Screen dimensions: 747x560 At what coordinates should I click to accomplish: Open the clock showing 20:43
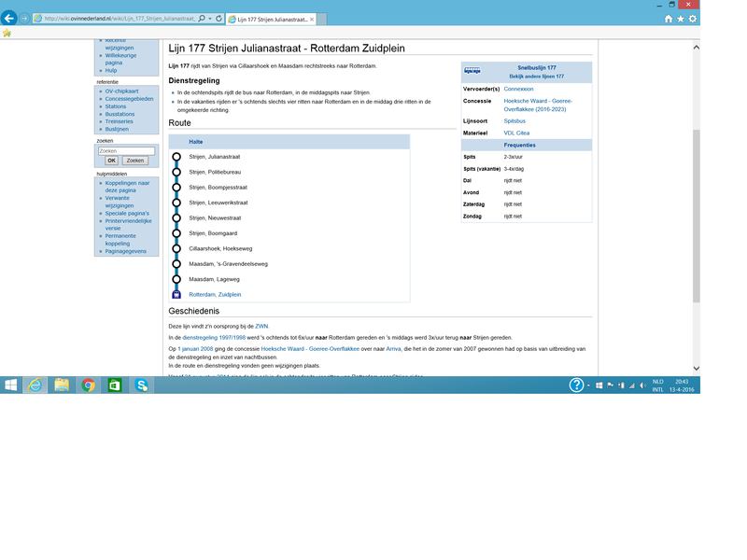[682, 385]
